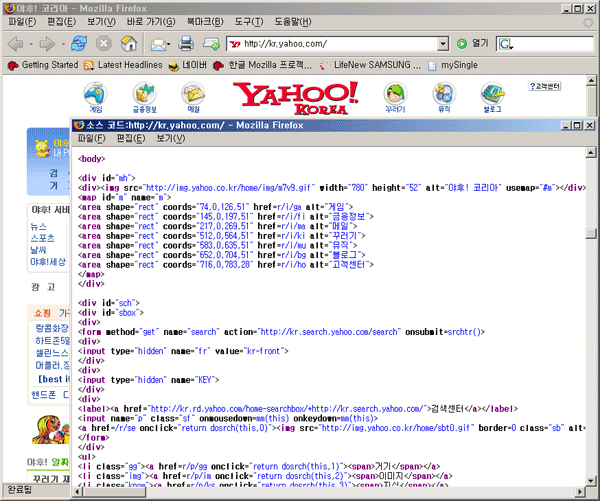Open the Yahoo Music icon (뮤직)
The image size is (600, 501).
click(444, 97)
